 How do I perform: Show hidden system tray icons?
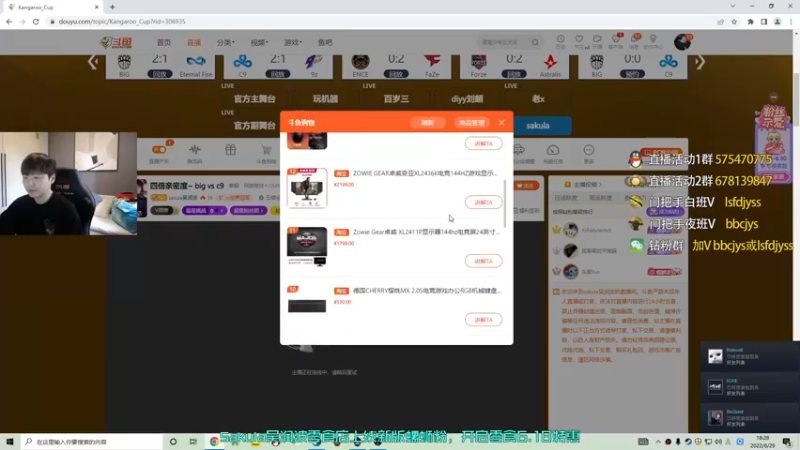pyautogui.click(x=658, y=442)
